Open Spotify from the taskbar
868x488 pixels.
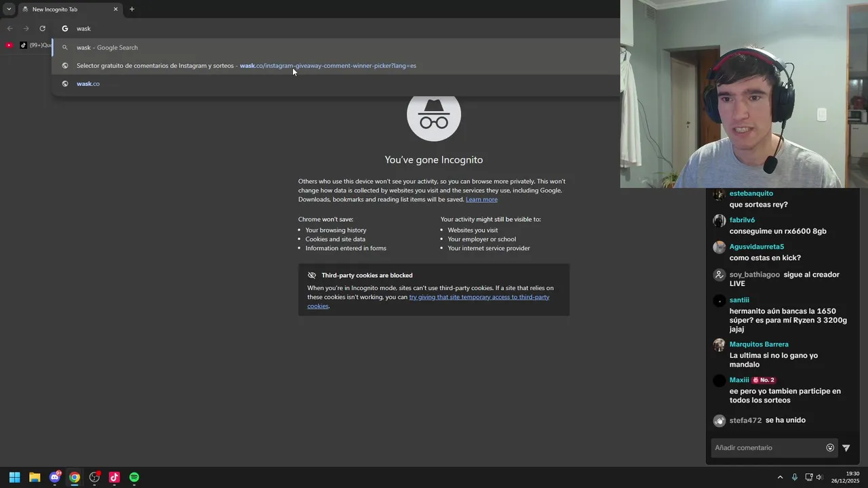tap(134, 477)
